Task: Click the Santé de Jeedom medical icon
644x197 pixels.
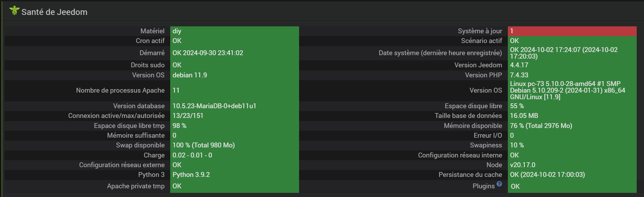Action: click(x=14, y=11)
